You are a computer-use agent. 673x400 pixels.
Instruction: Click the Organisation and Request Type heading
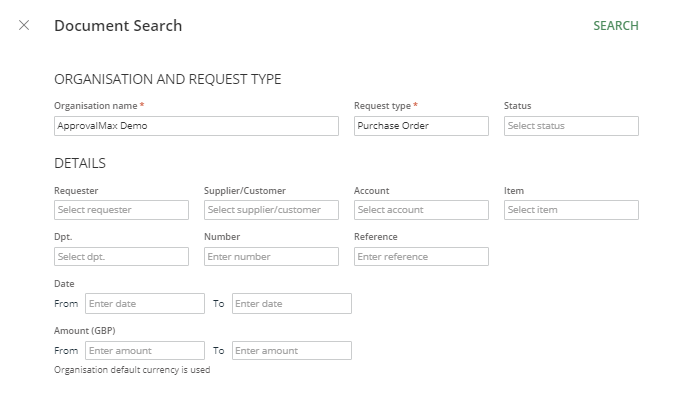tap(167, 79)
